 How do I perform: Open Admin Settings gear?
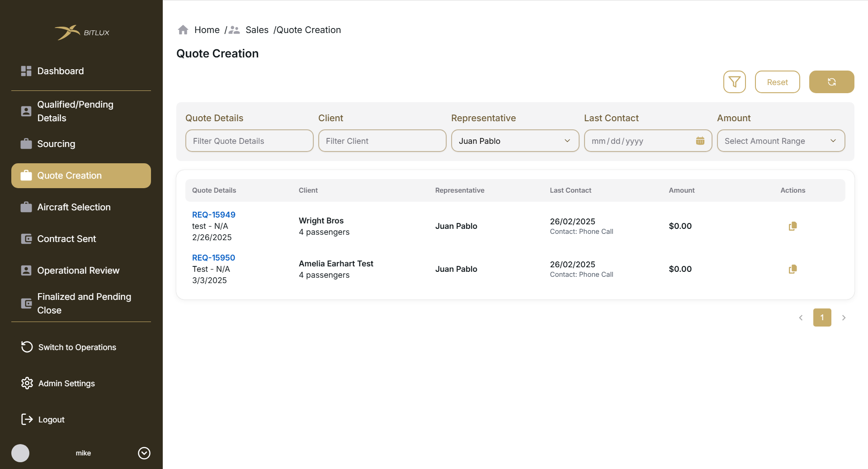[27, 383]
